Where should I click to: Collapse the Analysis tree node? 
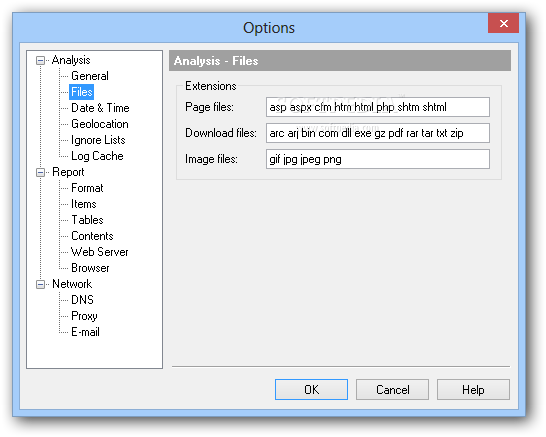point(40,61)
